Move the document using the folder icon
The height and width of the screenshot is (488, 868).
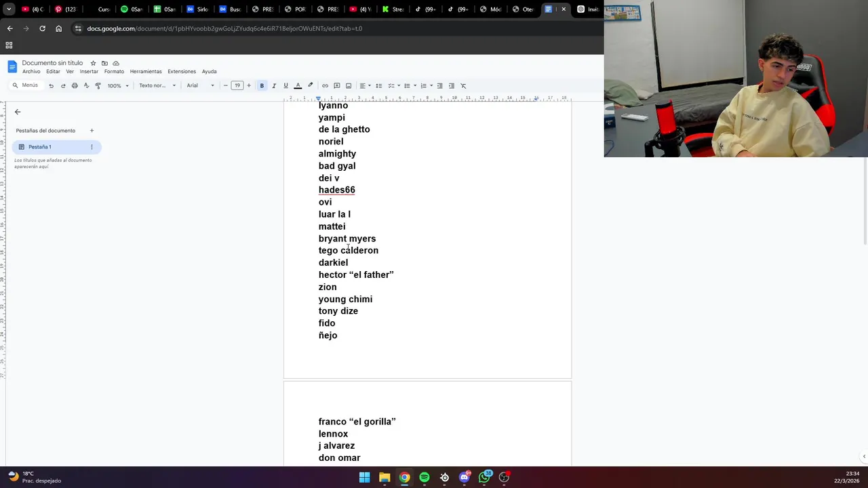point(104,63)
